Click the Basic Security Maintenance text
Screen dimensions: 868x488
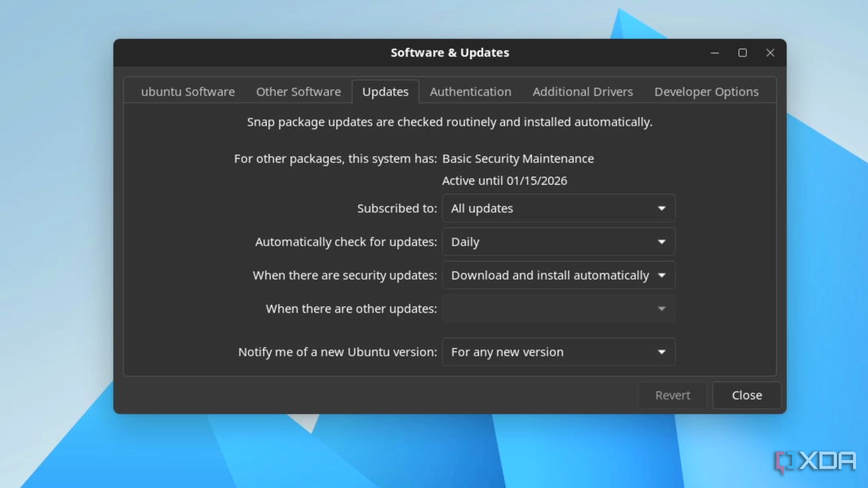518,159
